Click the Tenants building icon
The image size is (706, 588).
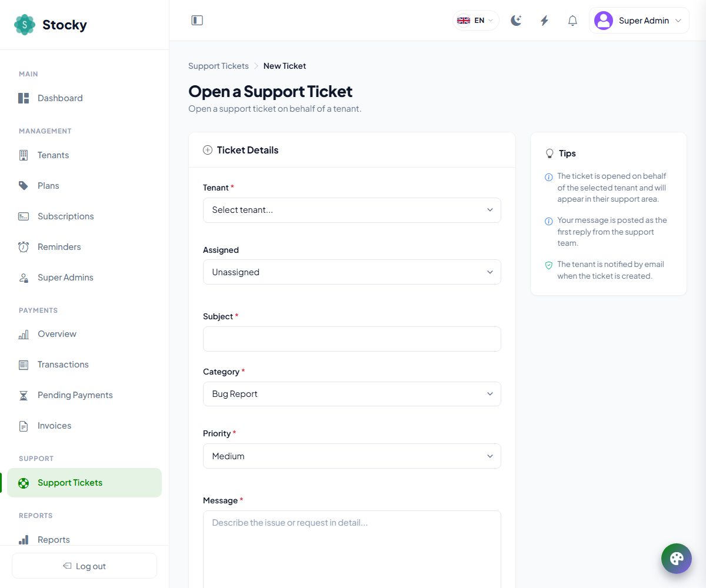[24, 155]
